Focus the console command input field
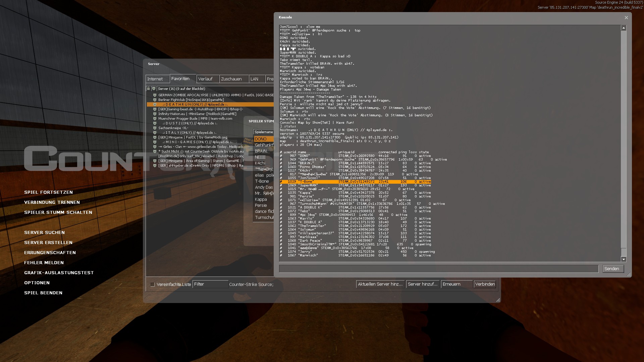644x362 pixels. [x=439, y=269]
